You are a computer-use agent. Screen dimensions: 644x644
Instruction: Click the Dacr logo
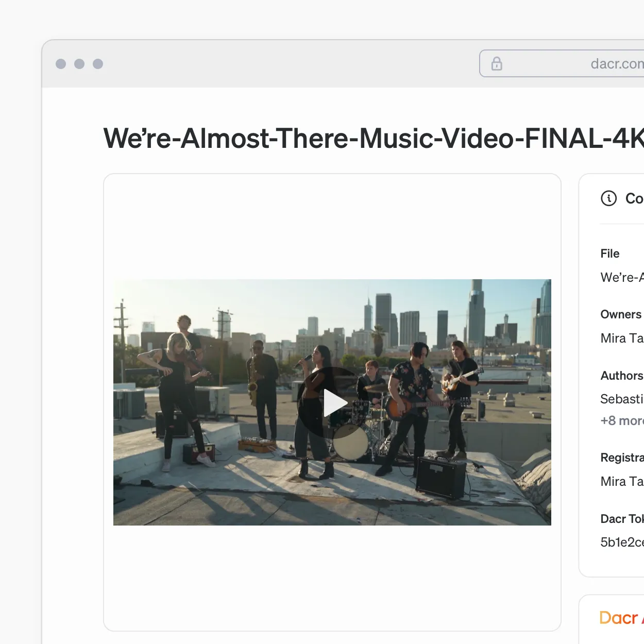[620, 618]
